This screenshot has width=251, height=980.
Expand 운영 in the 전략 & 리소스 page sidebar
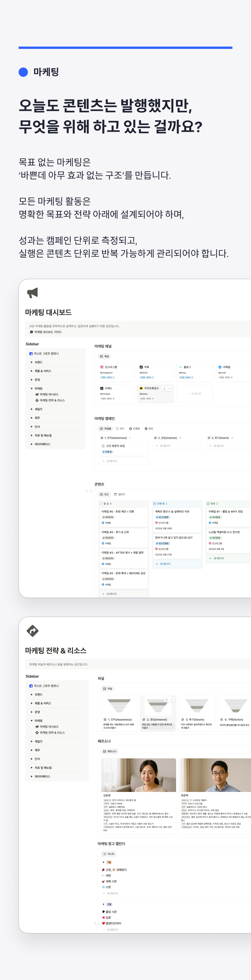(x=32, y=712)
